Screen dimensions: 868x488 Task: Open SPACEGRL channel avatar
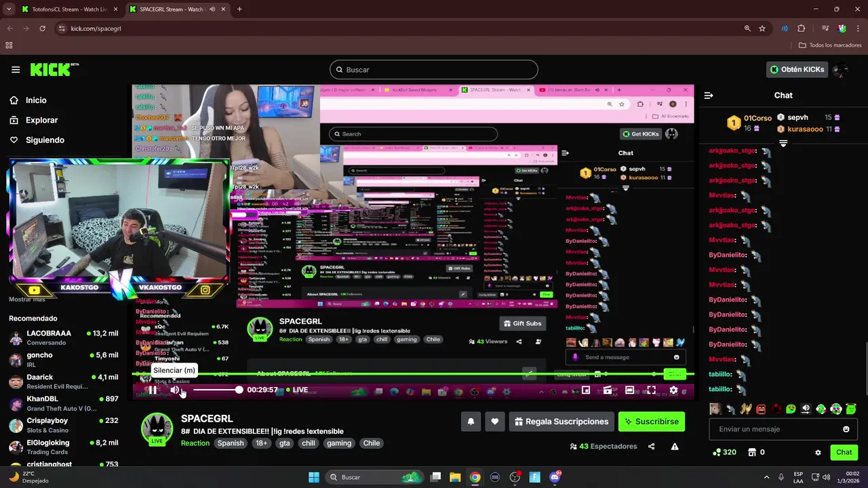(x=157, y=429)
